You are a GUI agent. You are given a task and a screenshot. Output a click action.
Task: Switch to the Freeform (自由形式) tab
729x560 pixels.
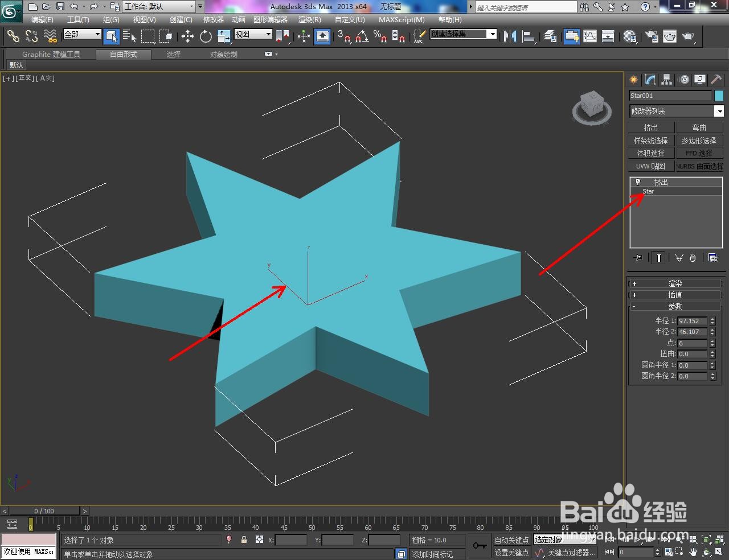click(x=124, y=54)
